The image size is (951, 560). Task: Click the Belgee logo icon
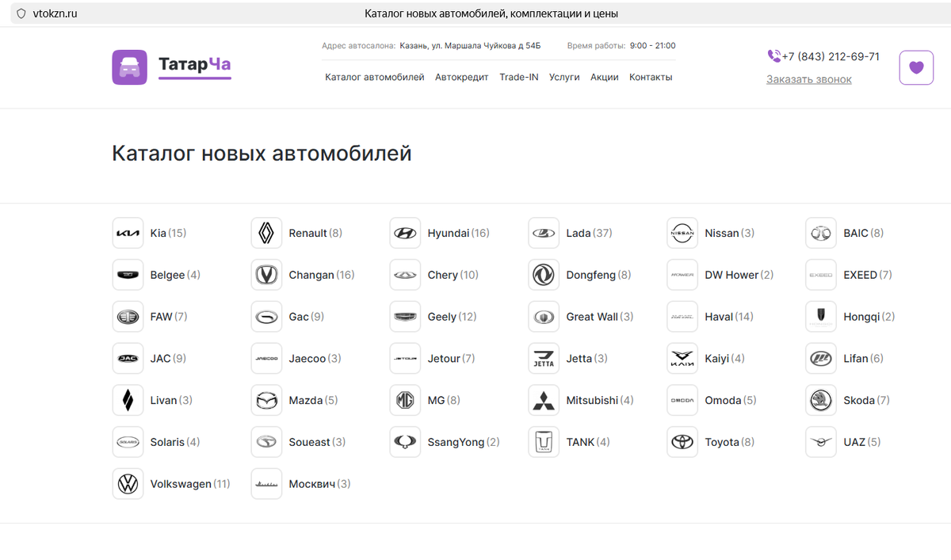[x=128, y=275]
